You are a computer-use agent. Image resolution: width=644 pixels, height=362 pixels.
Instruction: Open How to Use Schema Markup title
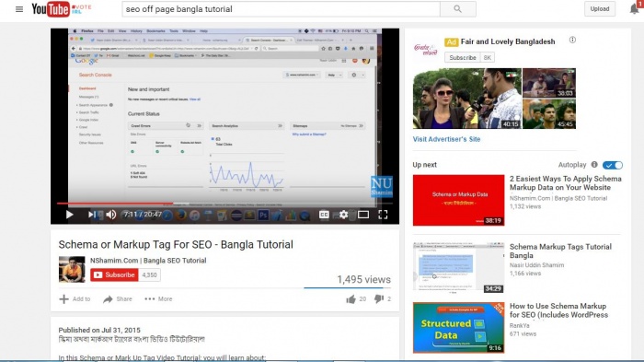click(558, 310)
